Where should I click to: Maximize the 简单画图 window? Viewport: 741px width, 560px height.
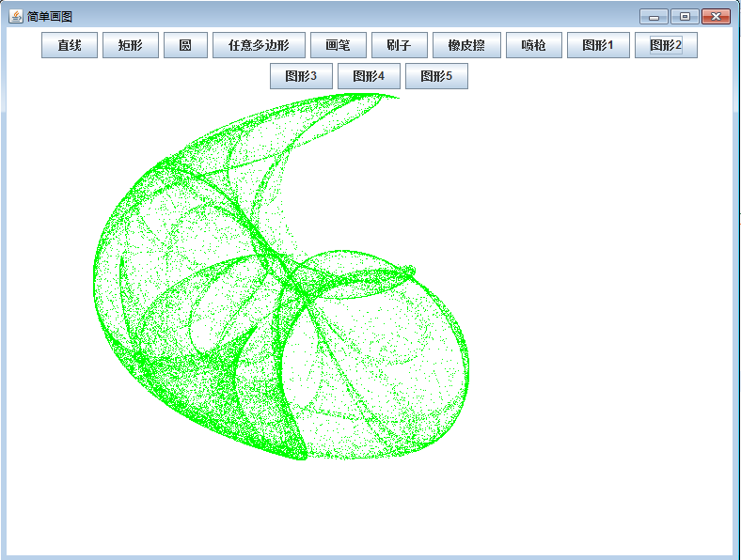685,17
